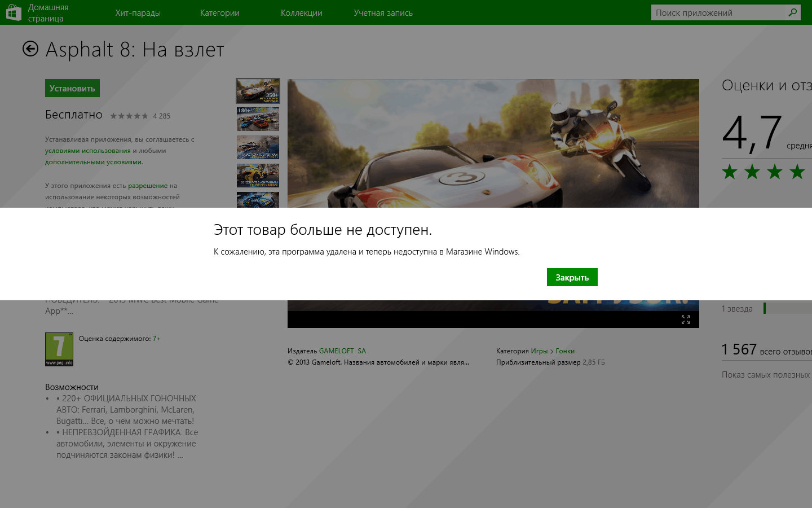
Task: Click the Возможности heading
Action: [x=72, y=387]
